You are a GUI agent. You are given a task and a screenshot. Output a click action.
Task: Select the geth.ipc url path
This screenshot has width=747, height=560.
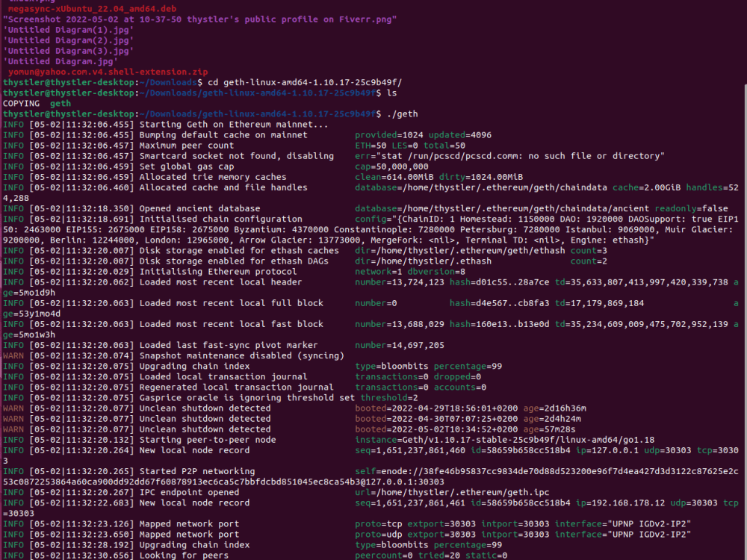tap(452, 492)
